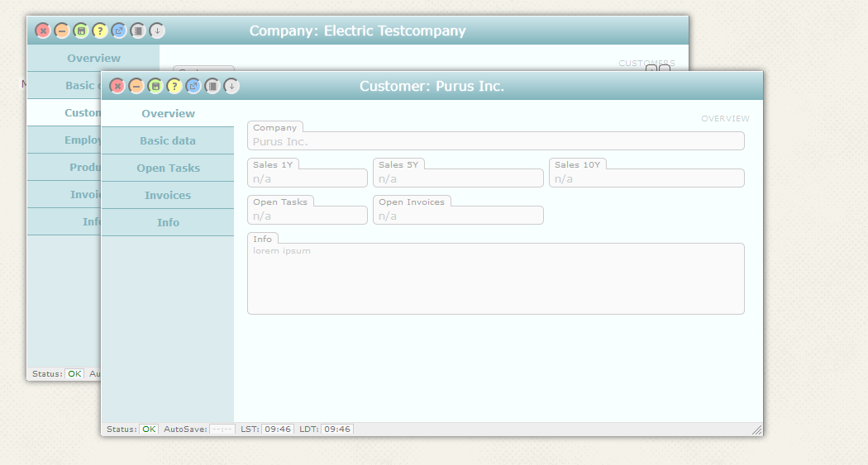
Task: Click green save icon in Customer window
Action: point(155,86)
